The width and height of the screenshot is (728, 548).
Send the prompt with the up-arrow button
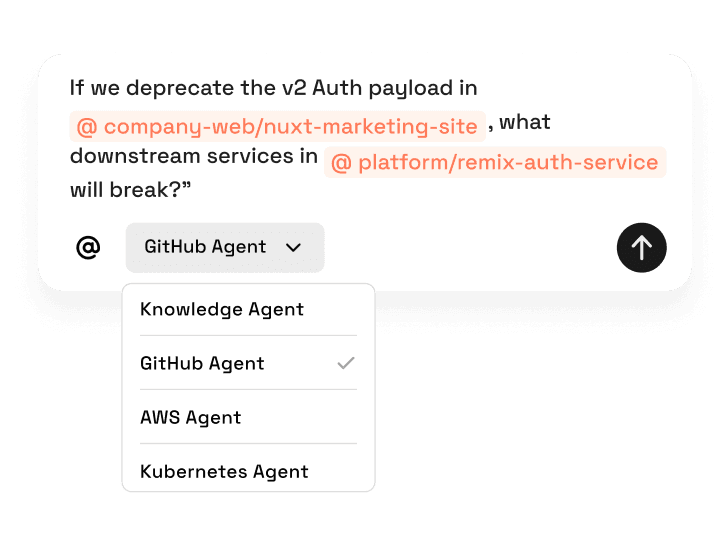641,247
